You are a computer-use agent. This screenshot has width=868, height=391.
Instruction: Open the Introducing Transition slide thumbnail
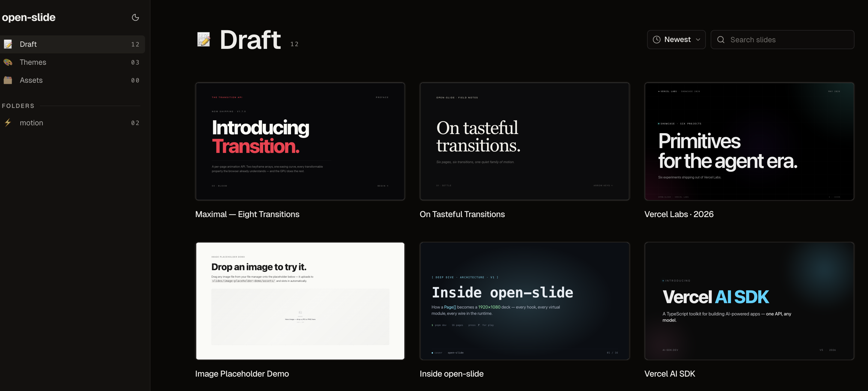coord(300,141)
